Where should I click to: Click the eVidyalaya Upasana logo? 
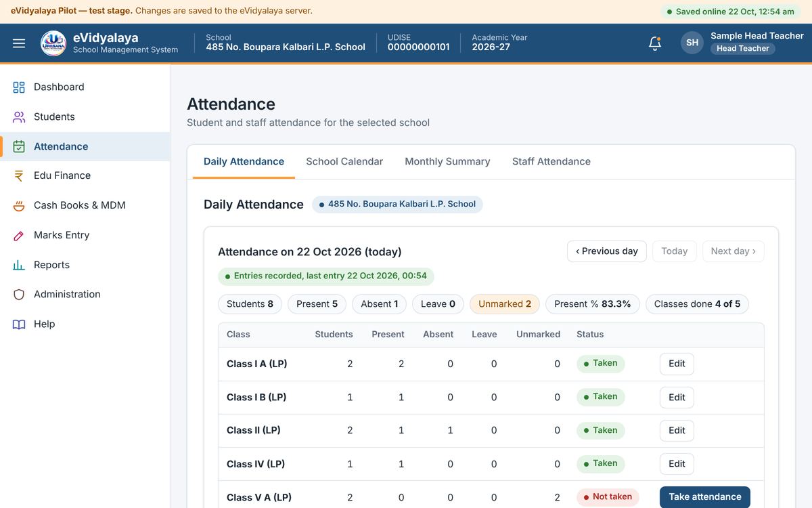[53, 43]
